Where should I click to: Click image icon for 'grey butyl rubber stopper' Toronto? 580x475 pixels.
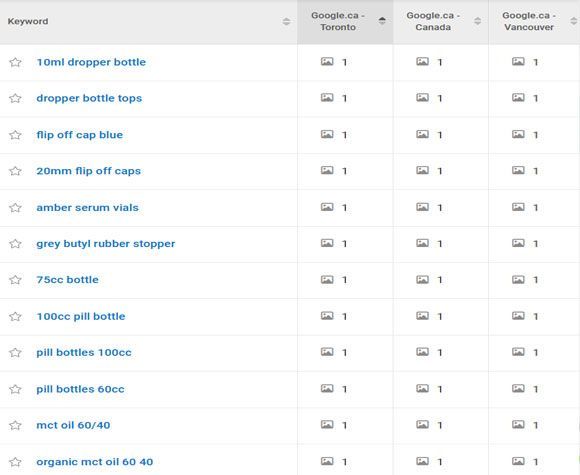327,243
